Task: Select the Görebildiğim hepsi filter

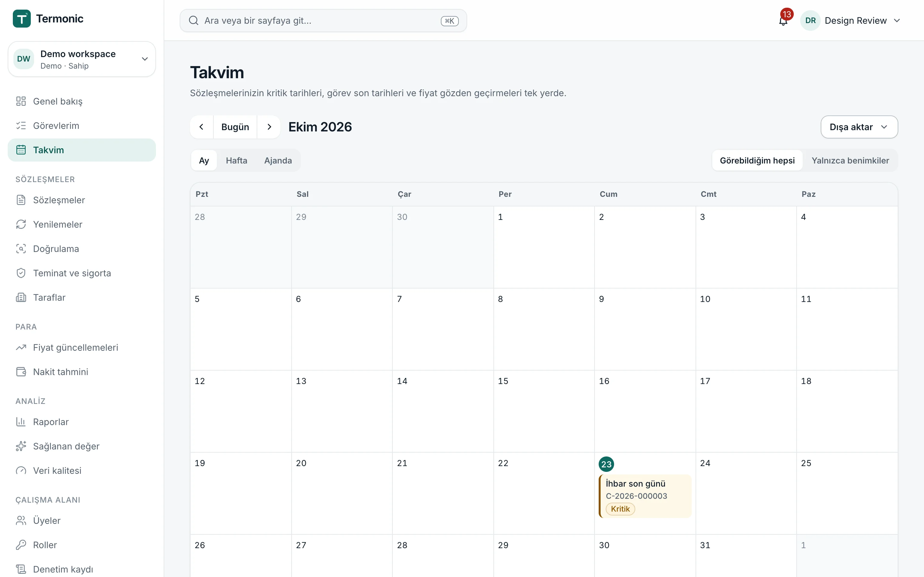Action: [x=757, y=160]
